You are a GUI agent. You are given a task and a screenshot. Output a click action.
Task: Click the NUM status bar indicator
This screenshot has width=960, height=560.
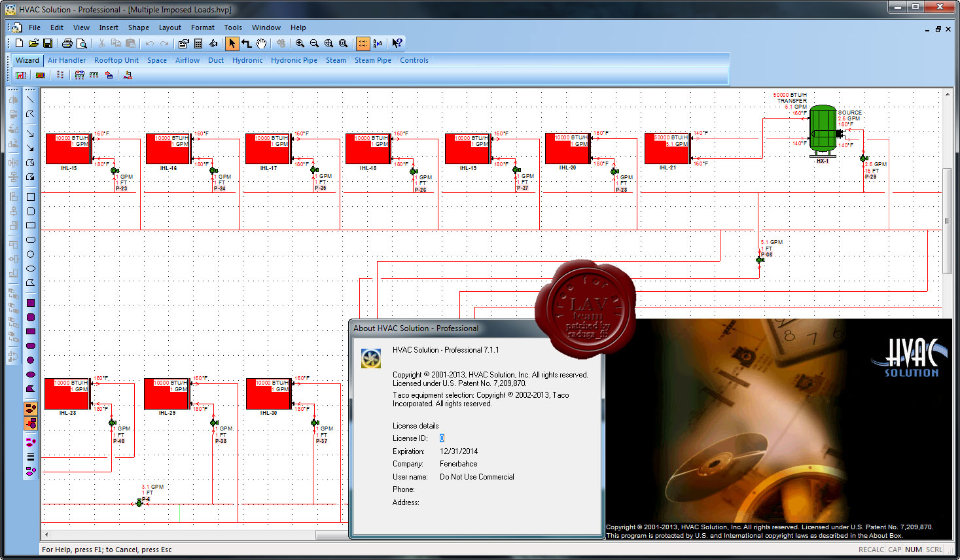point(914,550)
